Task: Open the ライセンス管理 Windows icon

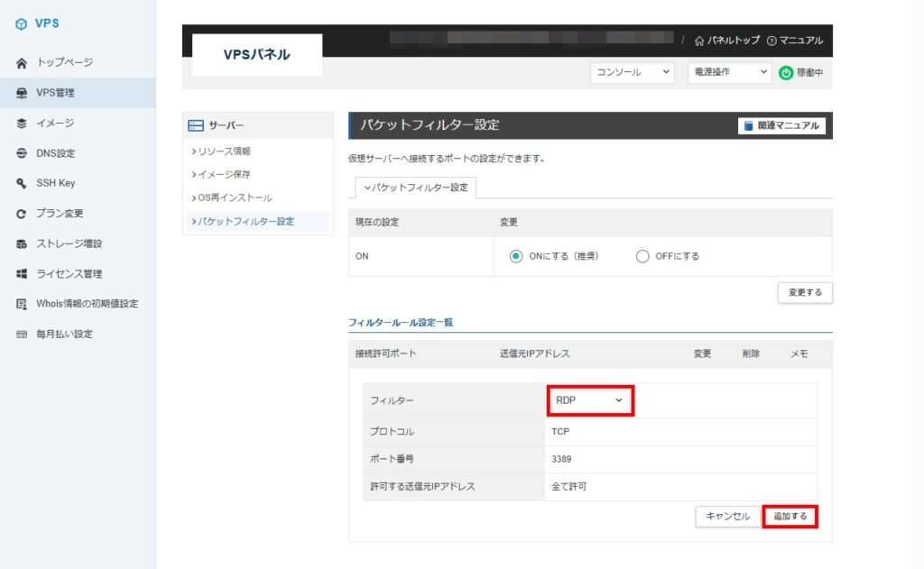Action: coord(22,273)
